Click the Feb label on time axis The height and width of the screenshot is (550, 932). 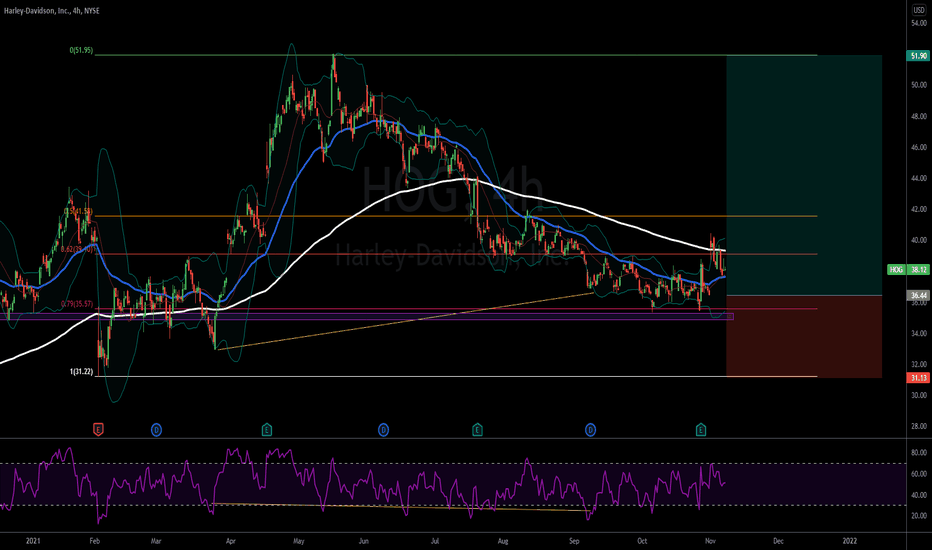pyautogui.click(x=95, y=541)
